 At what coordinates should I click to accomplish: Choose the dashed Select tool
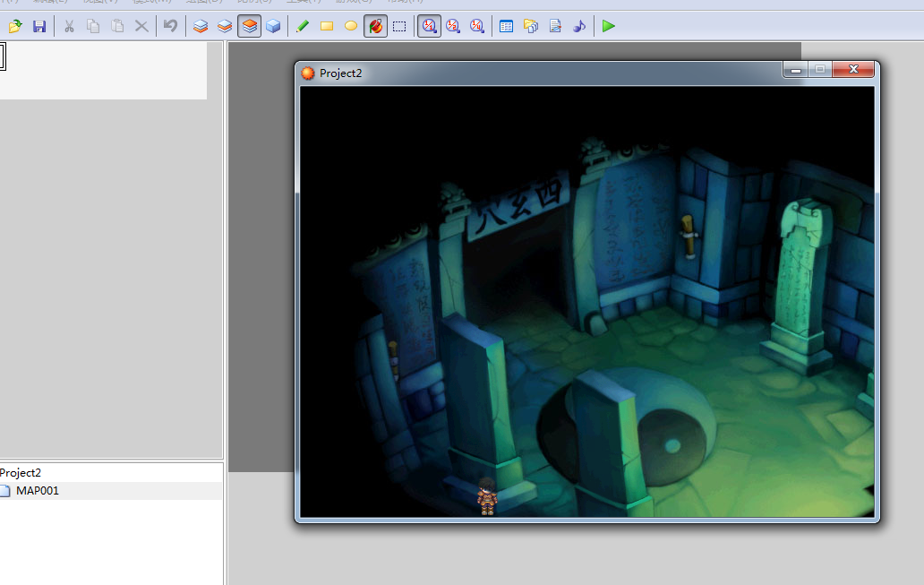(x=399, y=26)
